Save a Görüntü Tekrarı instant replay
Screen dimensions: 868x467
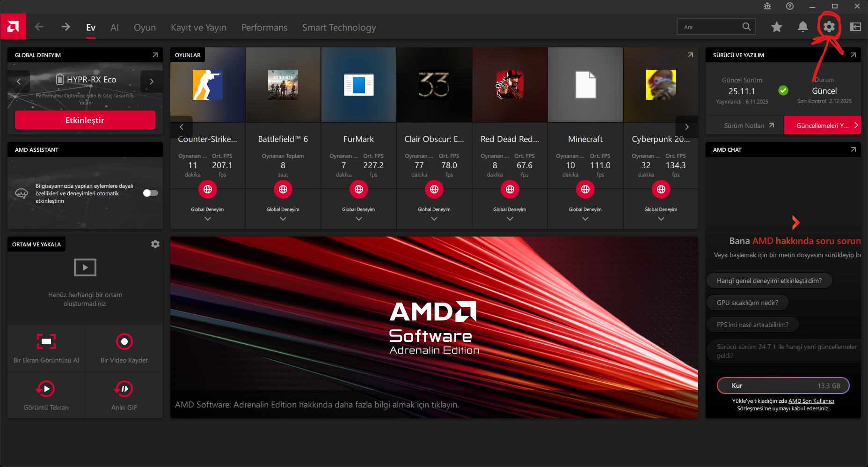(x=46, y=395)
